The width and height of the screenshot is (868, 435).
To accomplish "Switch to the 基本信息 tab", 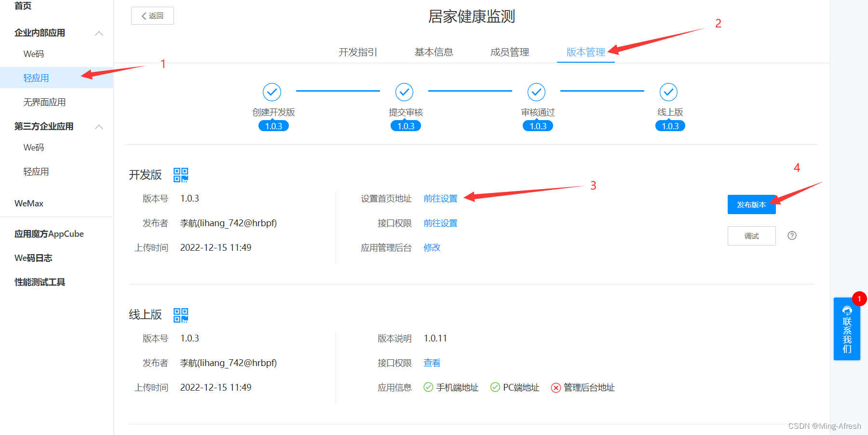I will [434, 52].
